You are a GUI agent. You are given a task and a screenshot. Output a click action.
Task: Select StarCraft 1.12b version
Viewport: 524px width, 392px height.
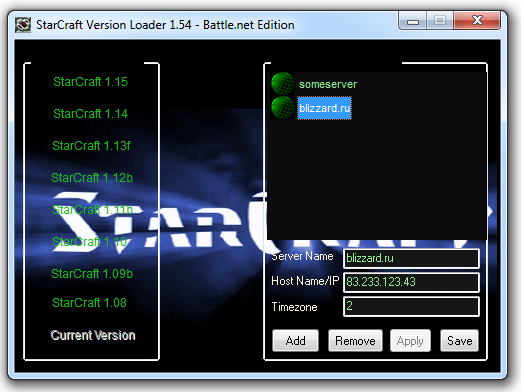pos(92,178)
